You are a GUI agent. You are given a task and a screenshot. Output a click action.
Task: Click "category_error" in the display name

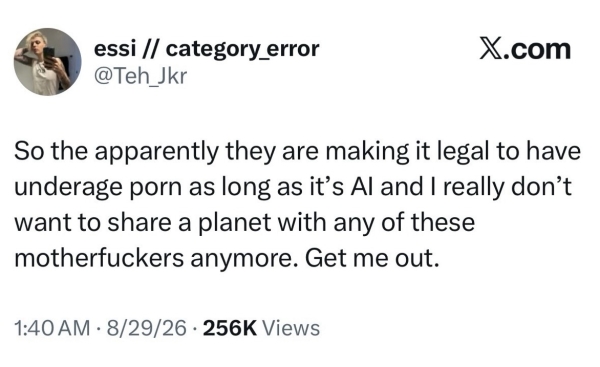[x=243, y=50]
